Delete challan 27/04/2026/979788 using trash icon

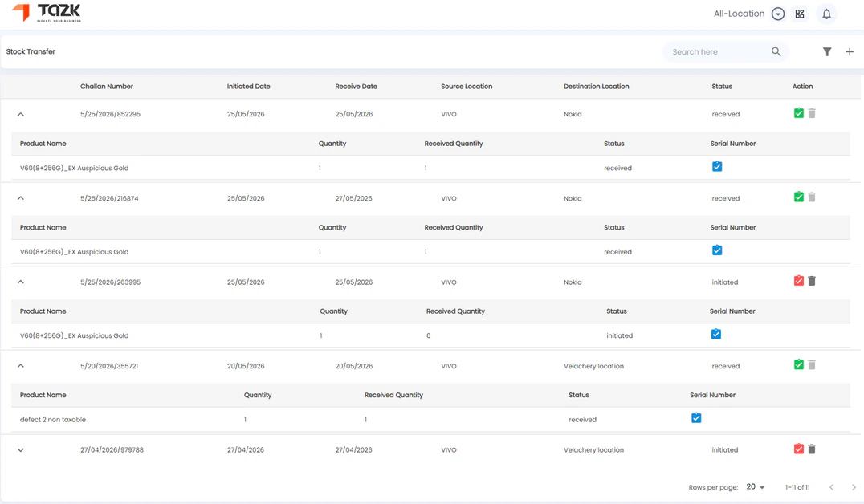[x=812, y=449]
